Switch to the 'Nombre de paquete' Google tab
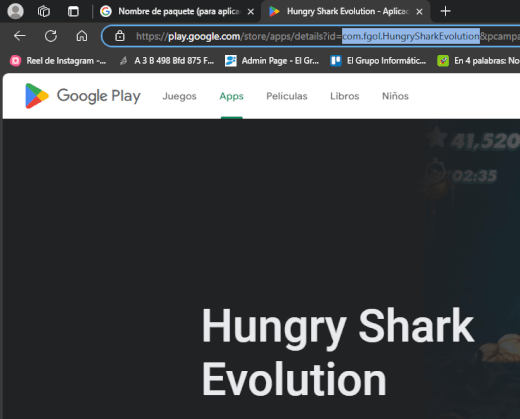Viewport: 520px width, 419px height. click(x=179, y=12)
